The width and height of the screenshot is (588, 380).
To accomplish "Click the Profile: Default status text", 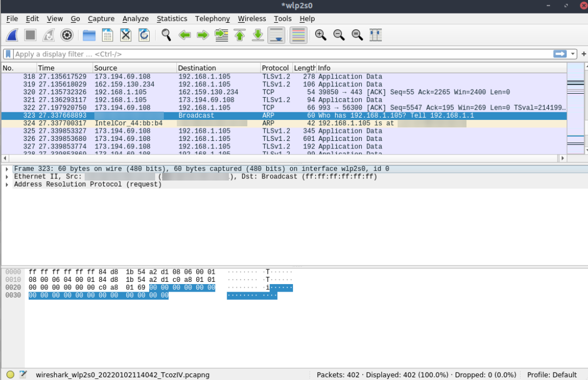I will [x=552, y=375].
